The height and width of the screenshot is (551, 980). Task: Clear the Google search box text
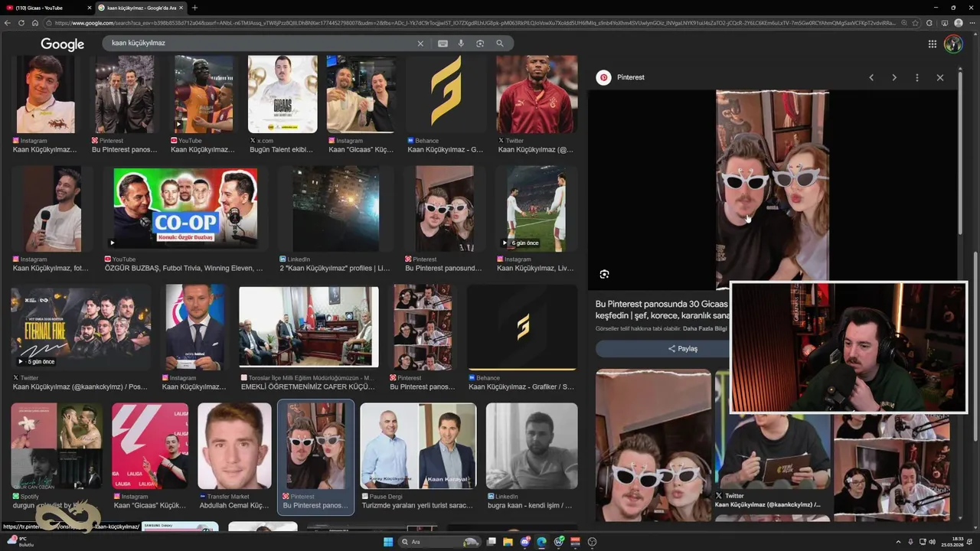pyautogui.click(x=420, y=44)
